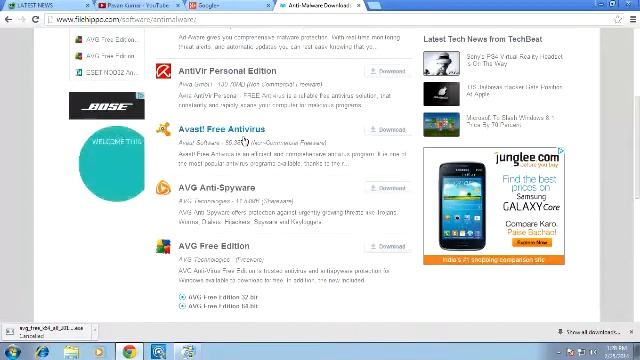Screen dimensions: 640x360
Task: Click the address bar URL field
Action: [327, 19]
